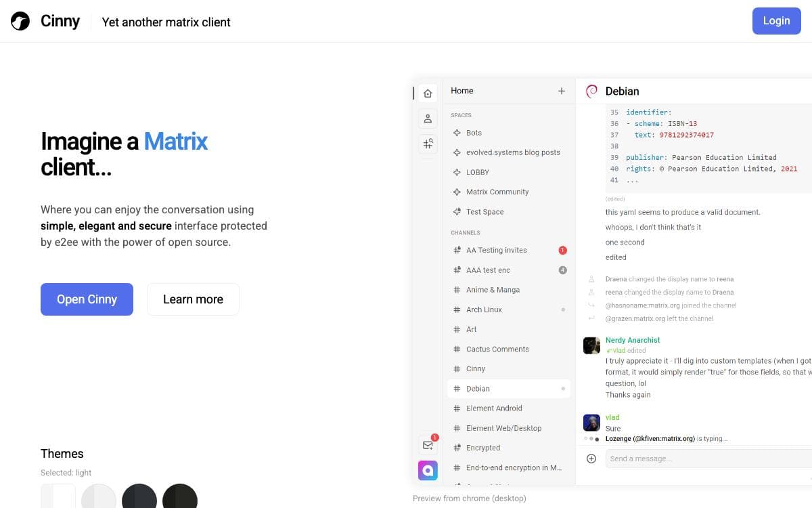Click the Home header label in preview
This screenshot has height=508, width=812.
coord(462,91)
